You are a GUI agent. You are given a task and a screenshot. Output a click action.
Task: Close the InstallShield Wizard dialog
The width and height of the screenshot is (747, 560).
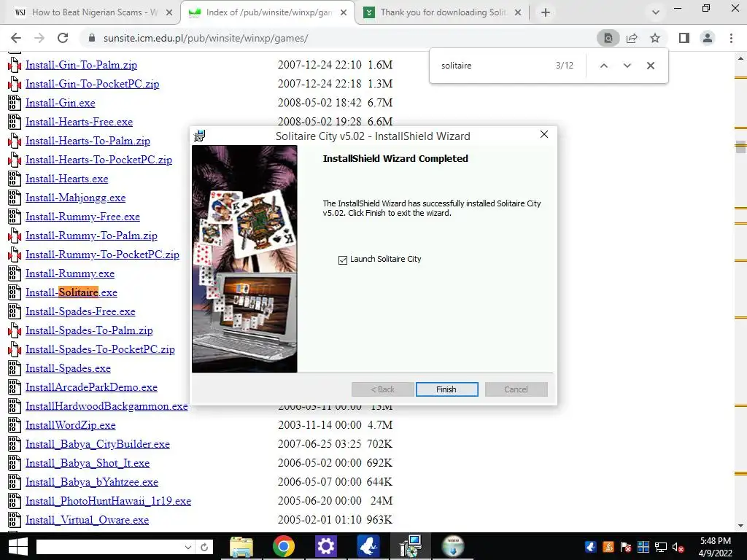(544, 135)
